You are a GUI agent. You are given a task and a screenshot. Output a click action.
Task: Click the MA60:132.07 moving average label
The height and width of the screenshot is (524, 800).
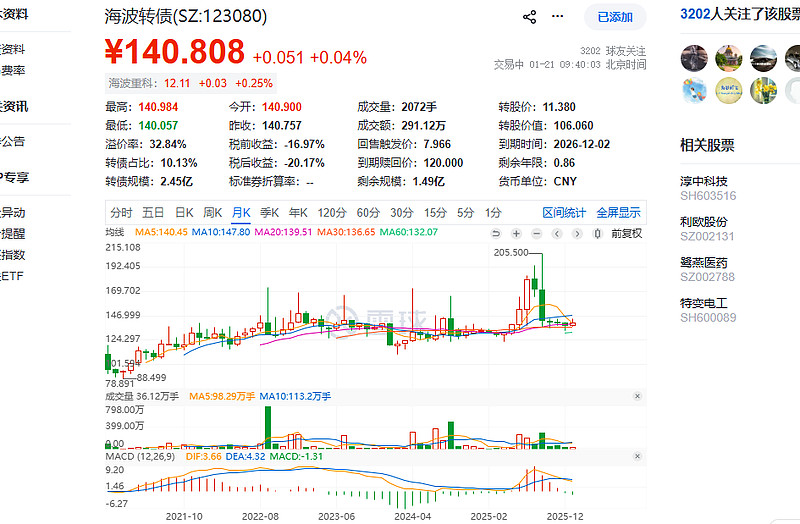click(409, 232)
